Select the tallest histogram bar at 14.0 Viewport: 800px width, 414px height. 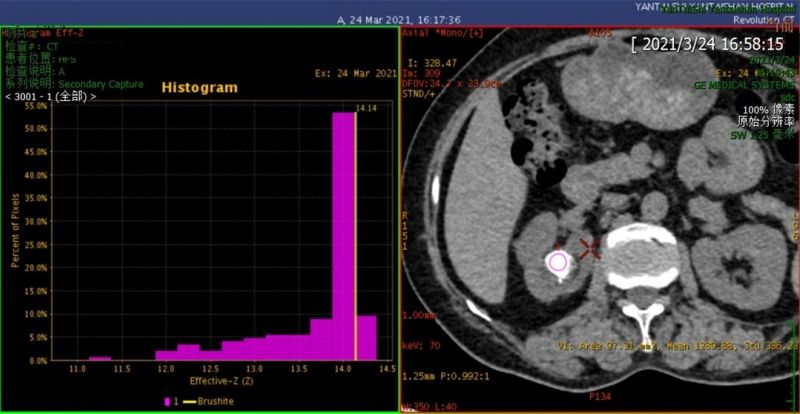(x=343, y=236)
